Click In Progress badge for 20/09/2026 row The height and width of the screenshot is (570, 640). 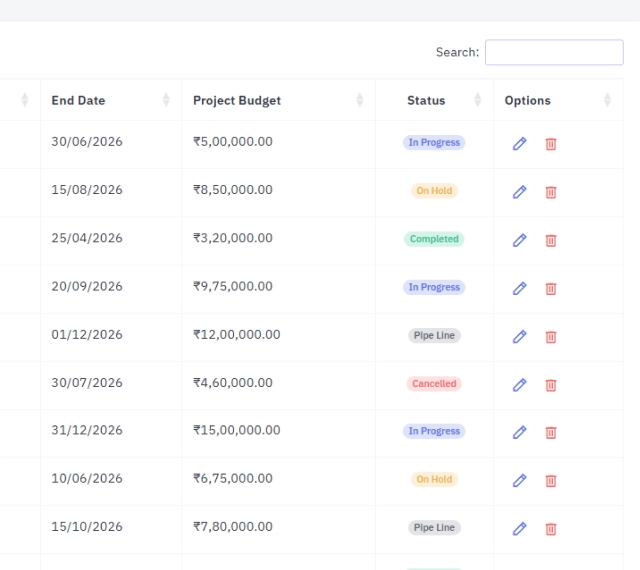tap(434, 287)
